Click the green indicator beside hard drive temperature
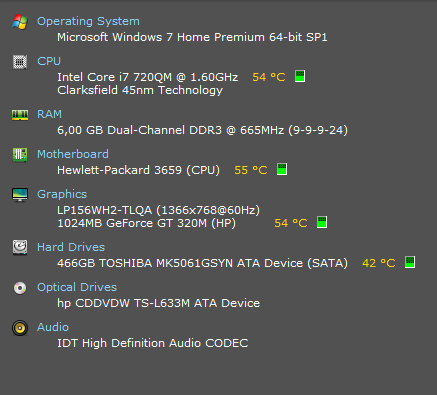The width and height of the screenshot is (437, 395). click(410, 262)
